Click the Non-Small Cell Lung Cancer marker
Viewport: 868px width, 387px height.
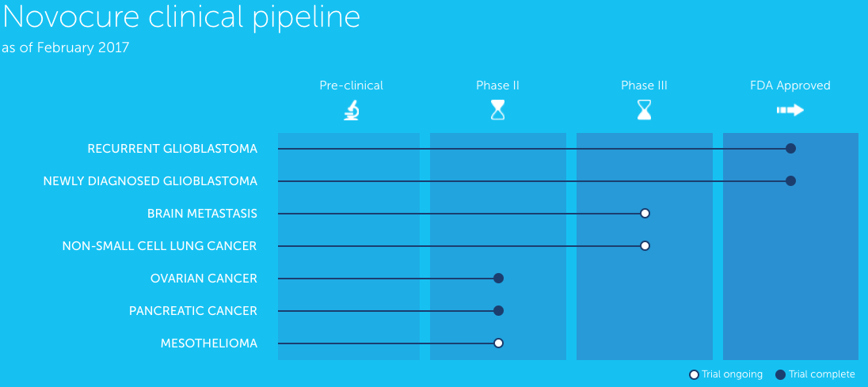(x=645, y=245)
